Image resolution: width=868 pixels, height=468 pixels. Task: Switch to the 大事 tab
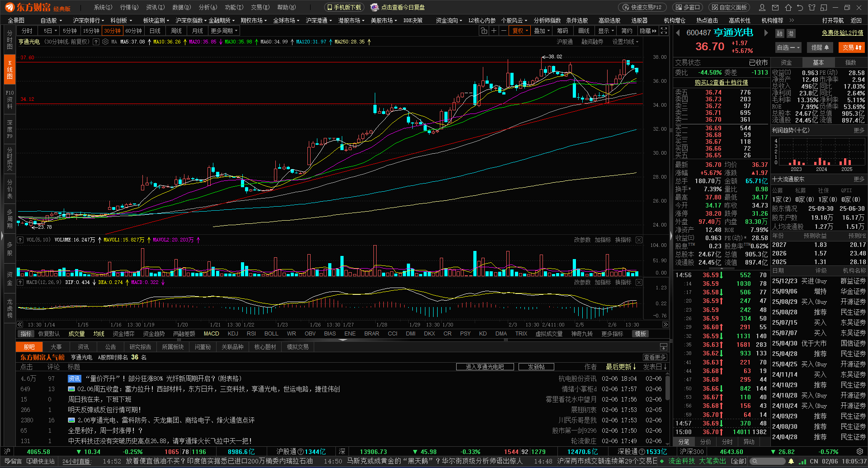tap(56, 347)
